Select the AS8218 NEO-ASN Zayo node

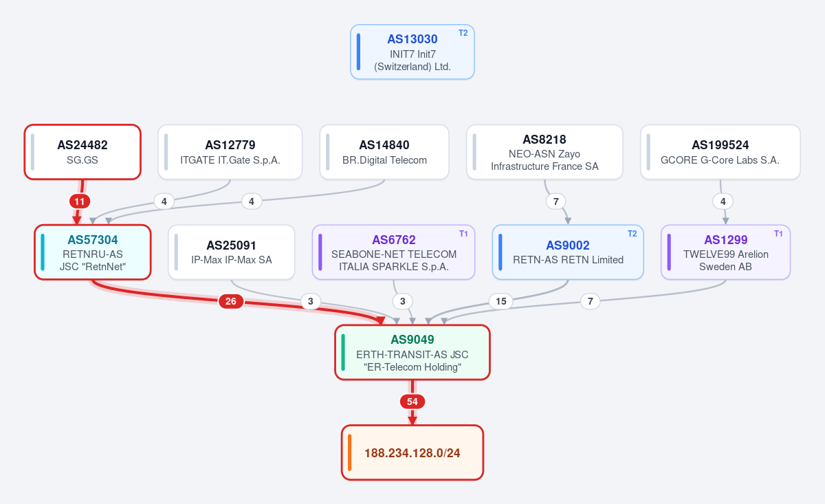pos(544,152)
